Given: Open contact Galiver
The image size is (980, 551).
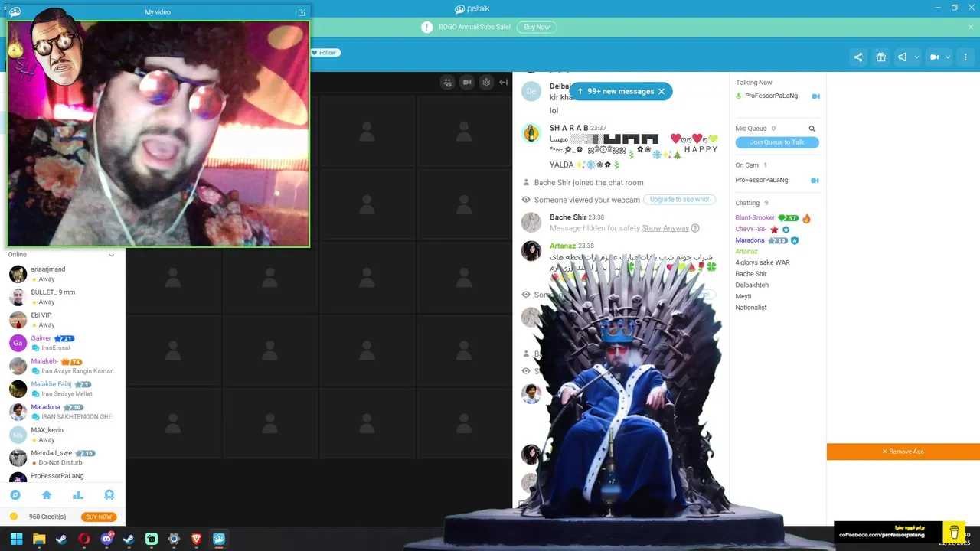Looking at the screenshot, I should pos(63,343).
